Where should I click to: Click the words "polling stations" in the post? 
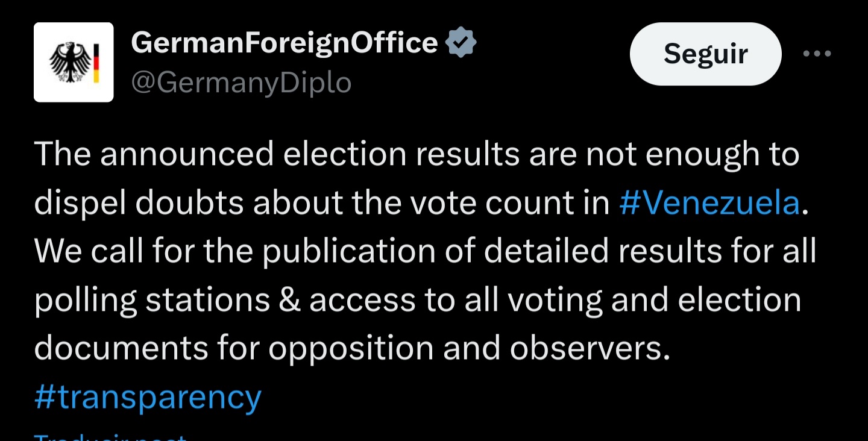click(x=152, y=300)
